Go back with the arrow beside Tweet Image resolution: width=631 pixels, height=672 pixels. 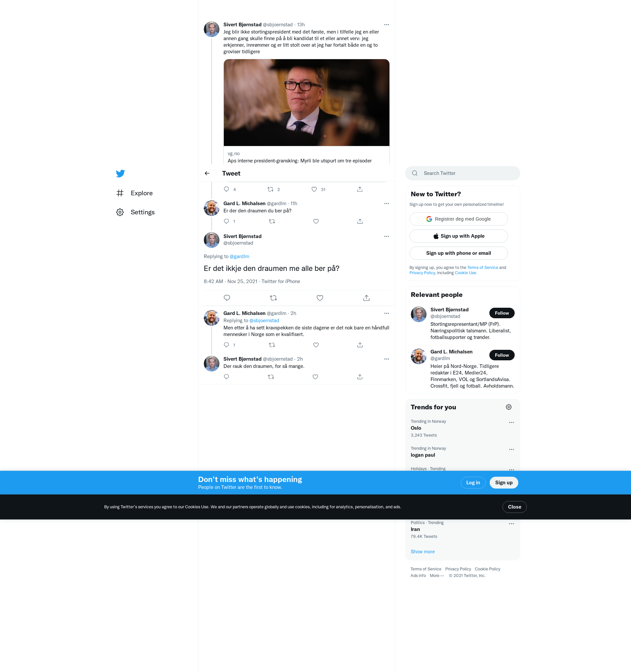[207, 173]
